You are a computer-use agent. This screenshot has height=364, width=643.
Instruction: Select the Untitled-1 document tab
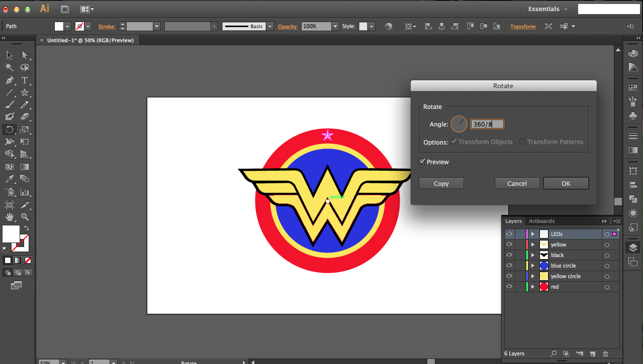point(90,40)
